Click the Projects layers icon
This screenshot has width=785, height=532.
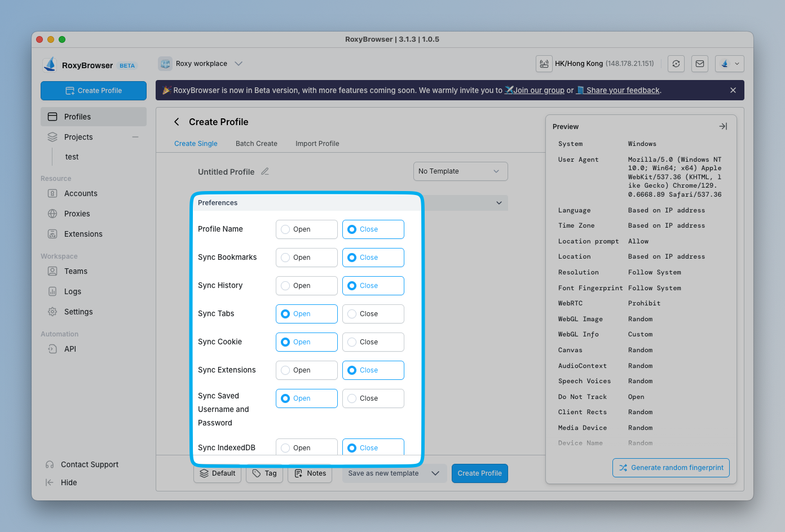coord(52,137)
